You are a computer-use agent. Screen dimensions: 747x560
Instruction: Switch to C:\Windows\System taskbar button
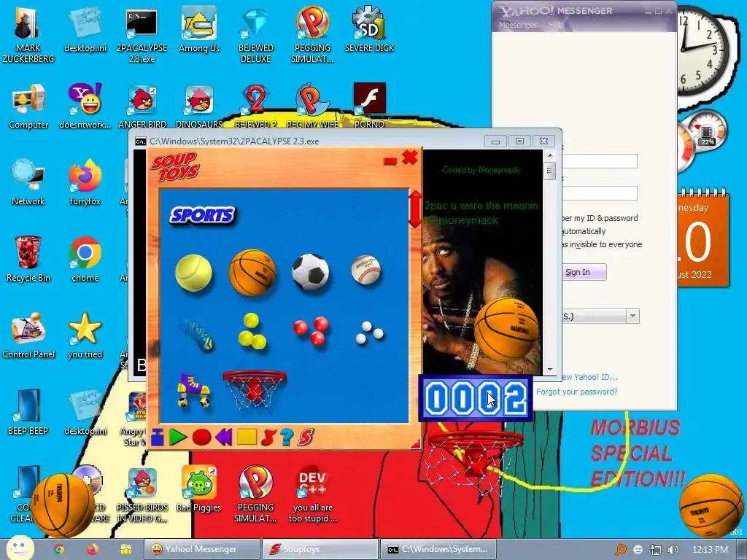pos(438,549)
